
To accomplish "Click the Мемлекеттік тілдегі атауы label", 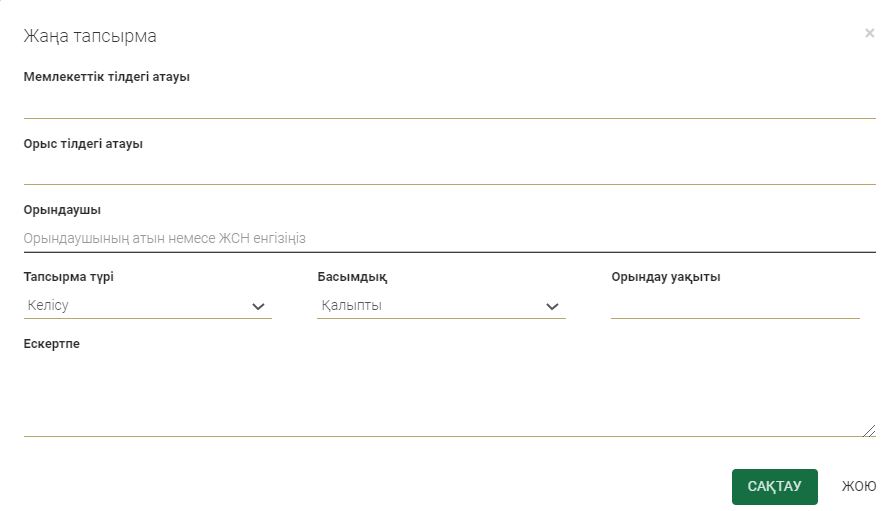I will (x=107, y=76).
